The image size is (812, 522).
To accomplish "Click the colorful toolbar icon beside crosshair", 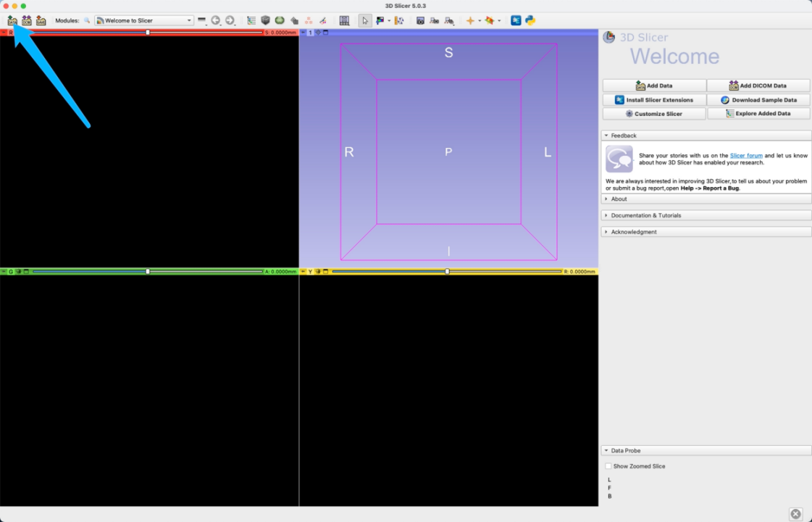I will point(490,21).
